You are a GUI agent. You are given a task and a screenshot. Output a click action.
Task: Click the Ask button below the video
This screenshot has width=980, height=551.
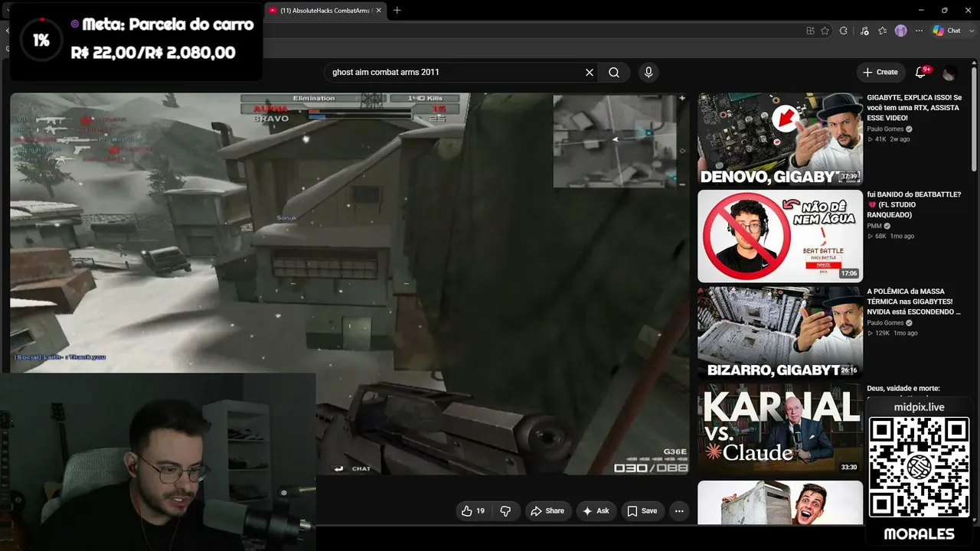pos(596,511)
